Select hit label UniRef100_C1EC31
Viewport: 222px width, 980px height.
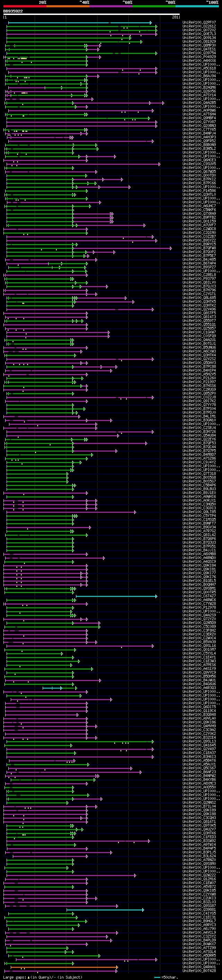(x=199, y=917)
